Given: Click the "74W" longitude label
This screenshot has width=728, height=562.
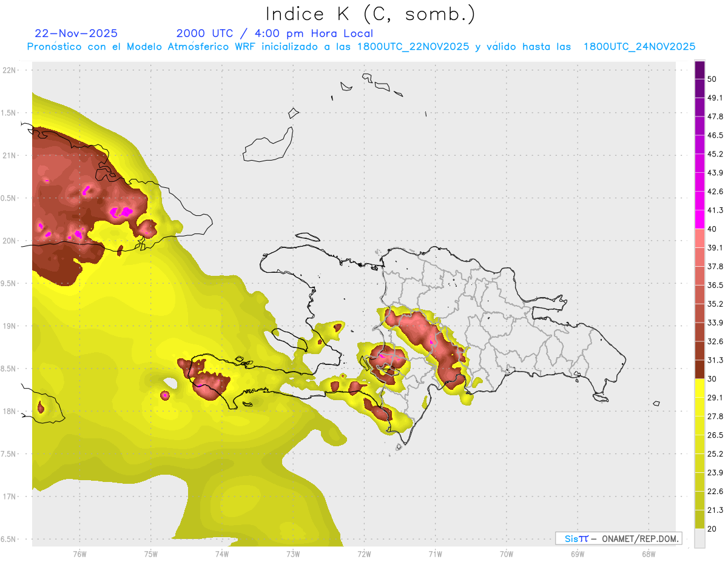Looking at the screenshot, I should tap(222, 554).
